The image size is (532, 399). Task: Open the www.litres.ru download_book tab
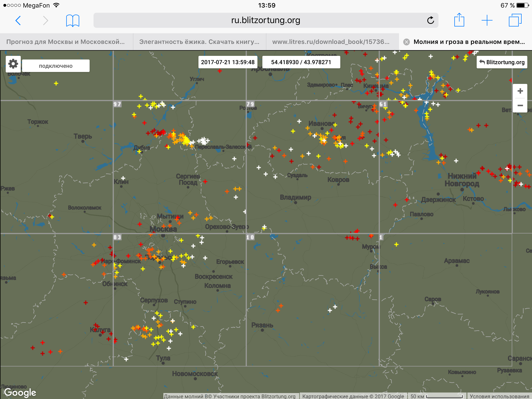[331, 42]
